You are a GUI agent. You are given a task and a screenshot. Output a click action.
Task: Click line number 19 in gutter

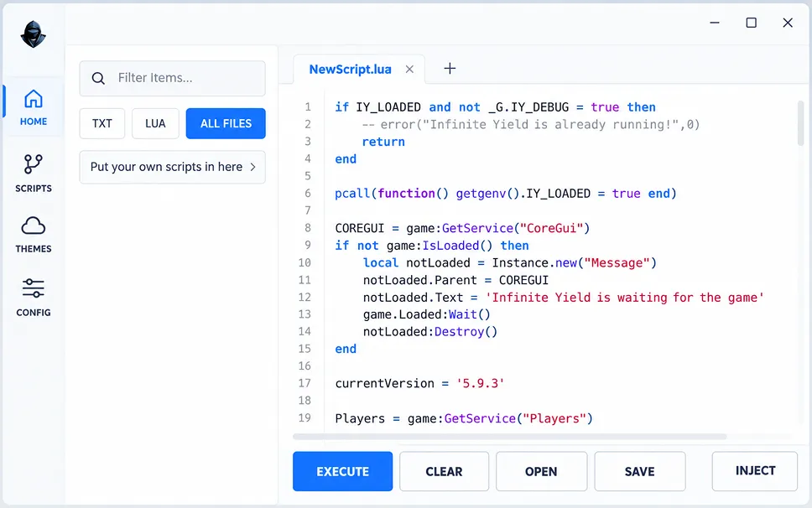tap(304, 418)
